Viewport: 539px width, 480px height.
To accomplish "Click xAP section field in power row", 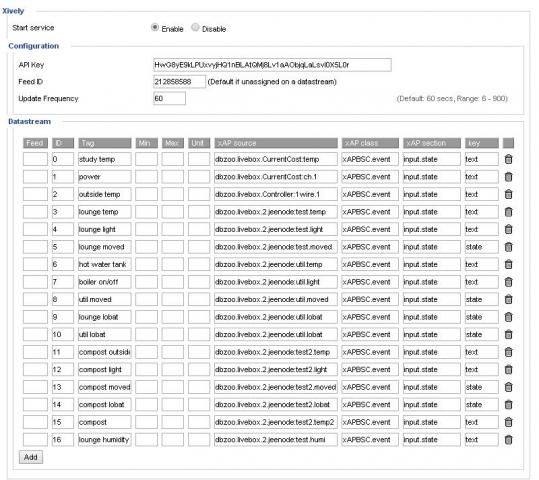I will point(432,177).
